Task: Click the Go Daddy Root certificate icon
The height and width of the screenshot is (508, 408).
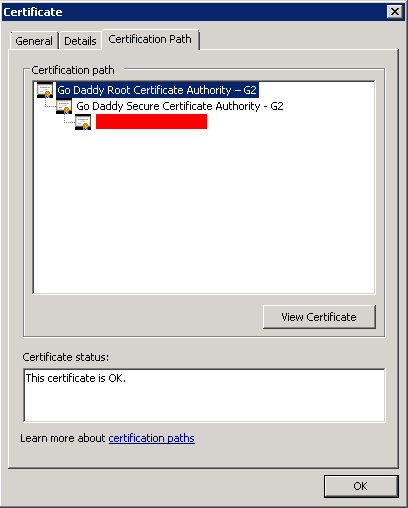Action: (45, 90)
